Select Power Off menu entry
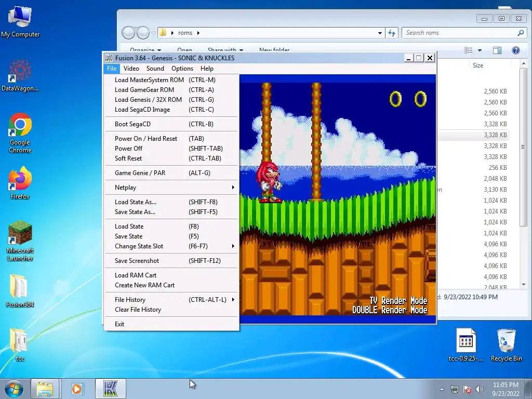The height and width of the screenshot is (399, 532). [x=171, y=149]
